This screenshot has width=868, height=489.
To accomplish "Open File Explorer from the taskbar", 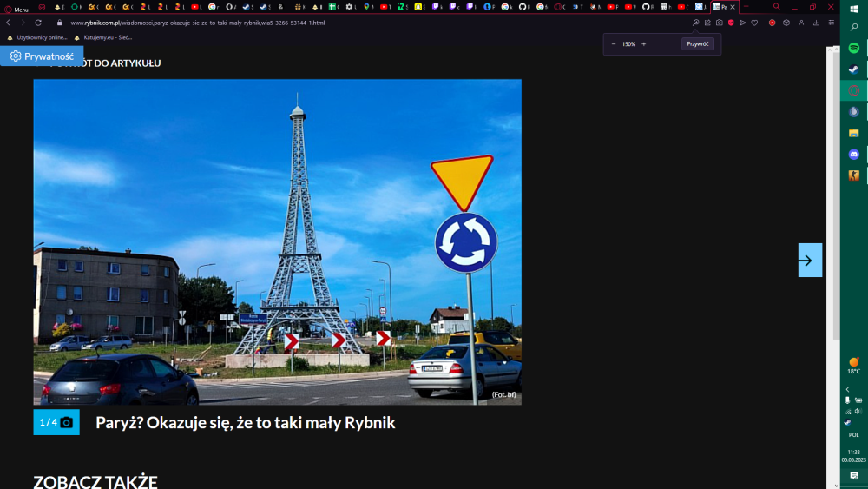I will coord(853,133).
